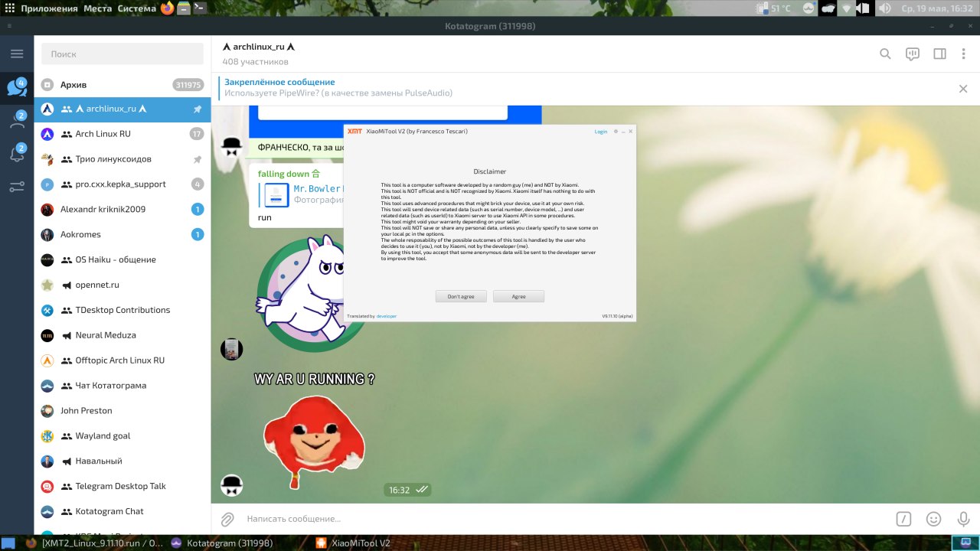The width and height of the screenshot is (980, 551).
Task: Click the Login link in XiaoMiTool
Action: coord(601,132)
